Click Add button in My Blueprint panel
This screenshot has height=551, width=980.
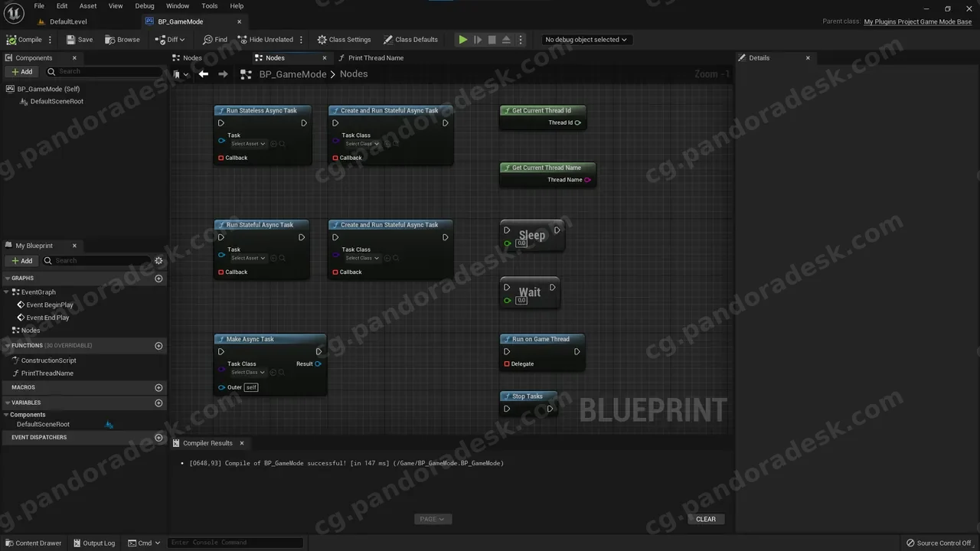click(21, 261)
